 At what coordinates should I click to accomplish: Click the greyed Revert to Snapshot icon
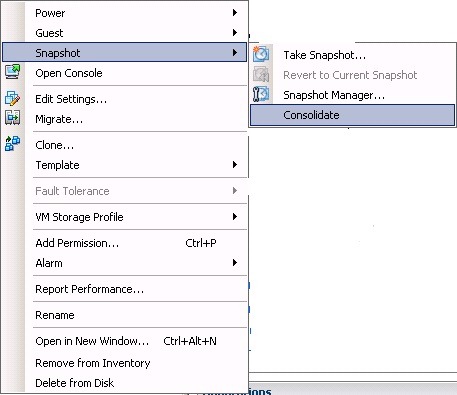[261, 74]
